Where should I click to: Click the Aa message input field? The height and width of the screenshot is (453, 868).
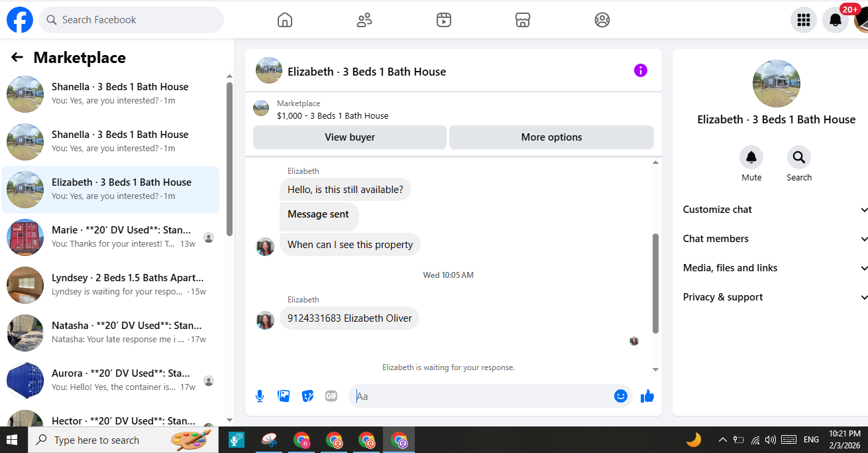(480, 396)
